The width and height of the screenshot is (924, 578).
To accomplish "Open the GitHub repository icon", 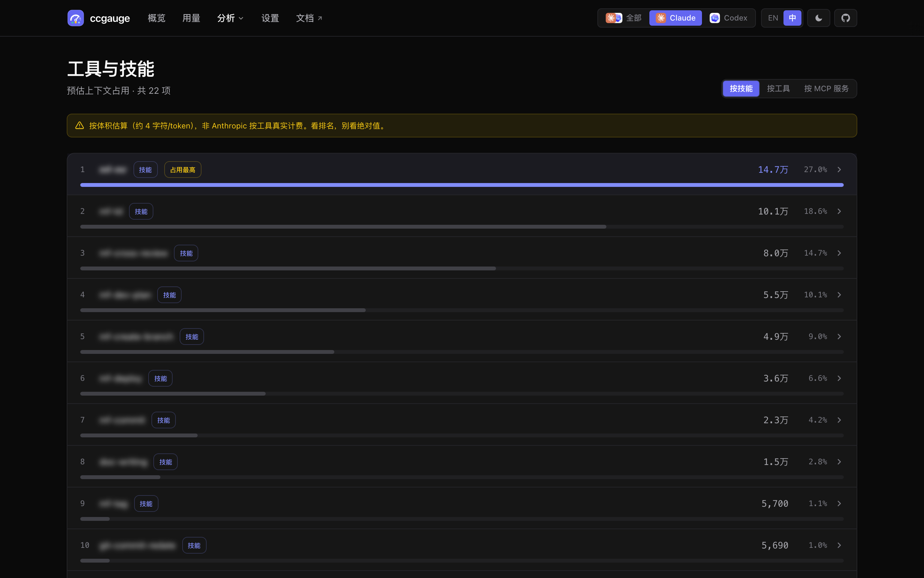I will (x=845, y=18).
